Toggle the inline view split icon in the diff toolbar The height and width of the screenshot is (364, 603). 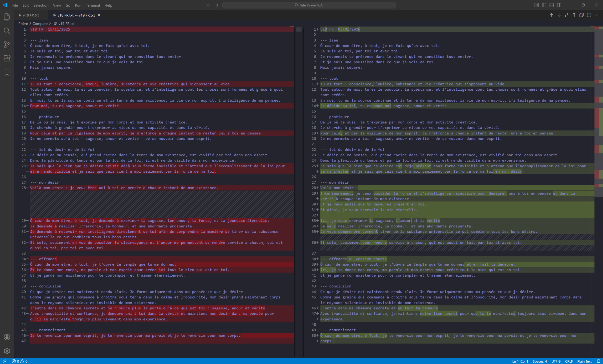tap(589, 15)
